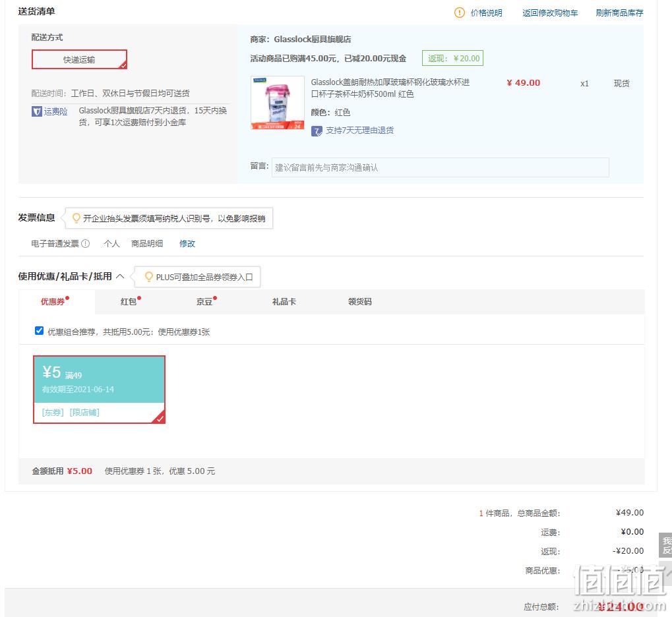The image size is (672, 617).
Task: Click the ¥ 49.00 product price
Action: [x=523, y=82]
